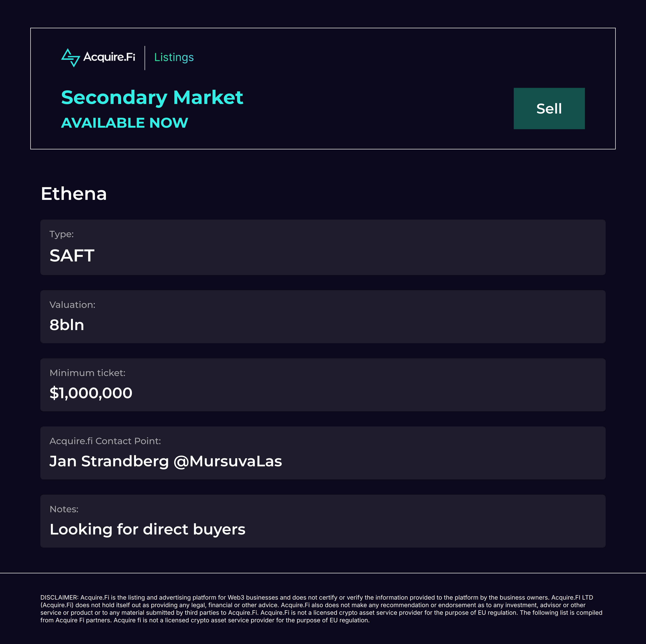Click the 8bln valuation value

point(67,325)
